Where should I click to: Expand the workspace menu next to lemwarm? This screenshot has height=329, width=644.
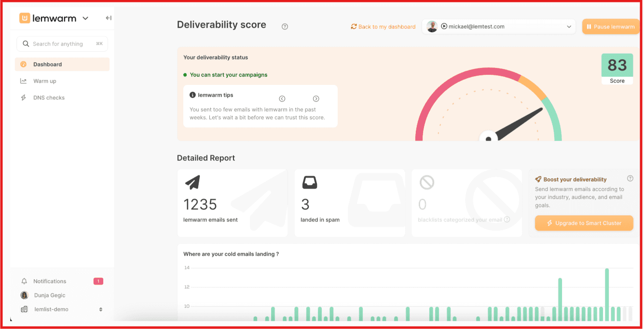tap(85, 18)
